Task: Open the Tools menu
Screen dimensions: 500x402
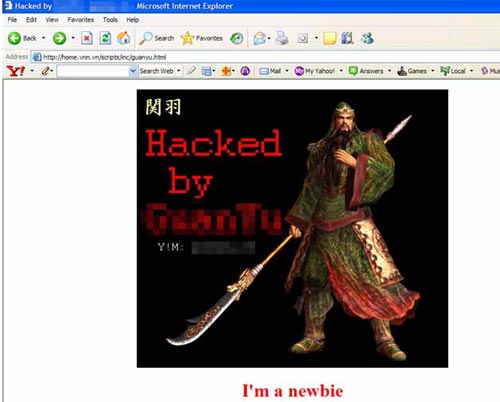Action: (x=110, y=20)
